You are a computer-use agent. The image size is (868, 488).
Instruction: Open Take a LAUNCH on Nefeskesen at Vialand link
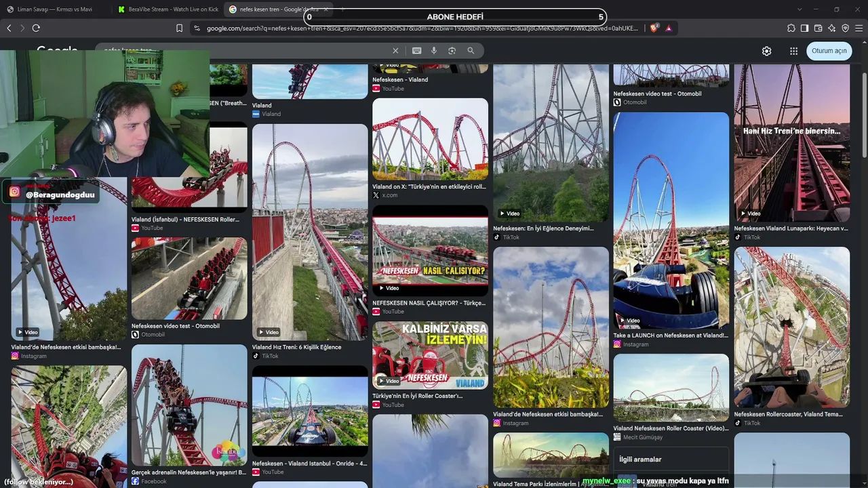(x=671, y=335)
